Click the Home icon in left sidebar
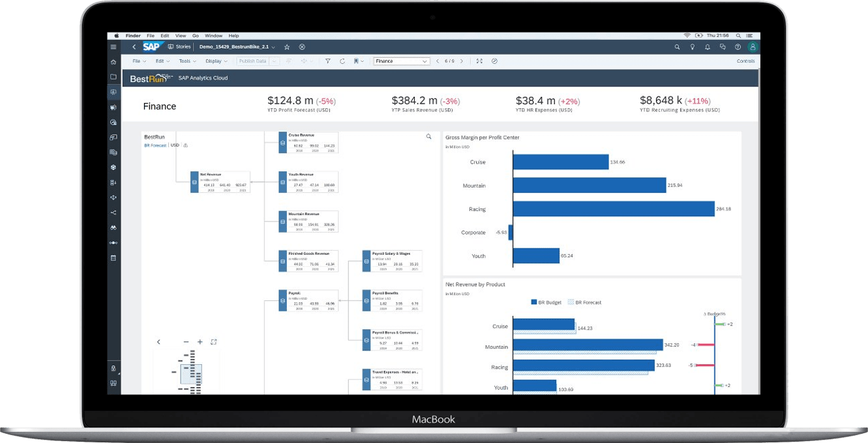Viewport: 868px width, 443px height. click(x=113, y=62)
